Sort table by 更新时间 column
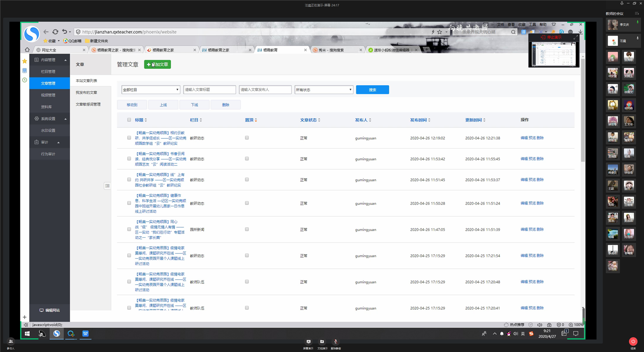Image resolution: width=644 pixels, height=352 pixels. pos(475,120)
